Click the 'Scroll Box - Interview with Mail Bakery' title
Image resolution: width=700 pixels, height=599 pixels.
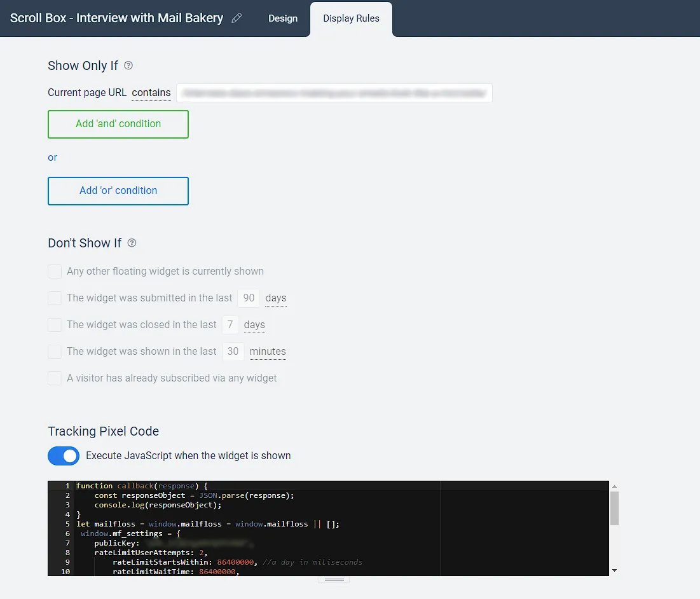point(116,18)
